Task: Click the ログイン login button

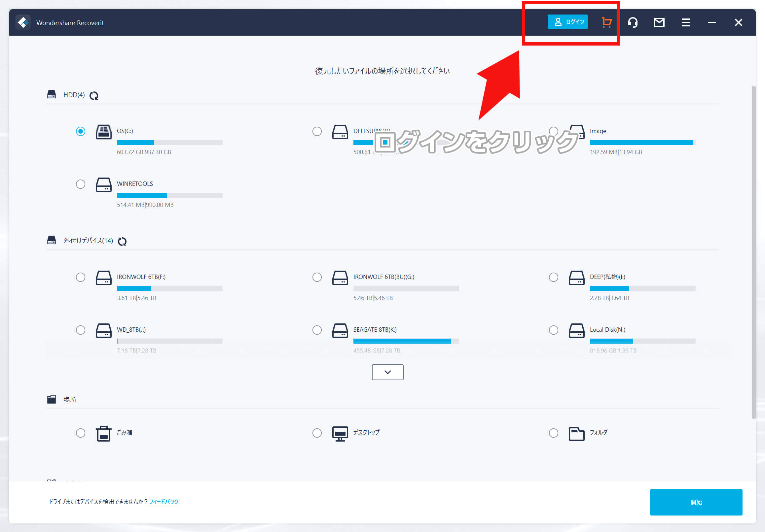Action: pos(567,22)
